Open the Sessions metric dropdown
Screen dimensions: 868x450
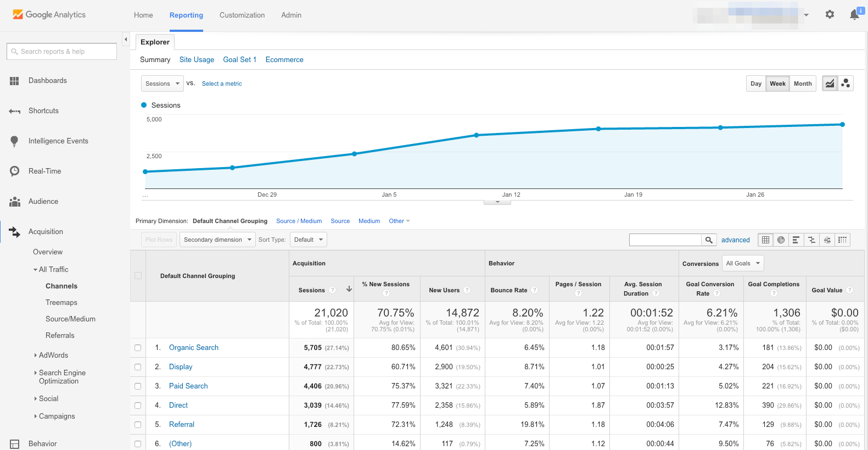pyautogui.click(x=163, y=84)
